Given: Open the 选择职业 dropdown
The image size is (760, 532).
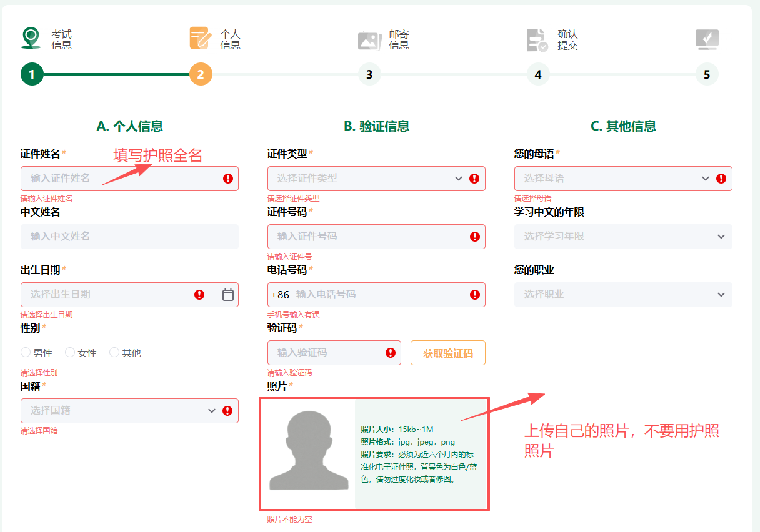Looking at the screenshot, I should coord(622,295).
